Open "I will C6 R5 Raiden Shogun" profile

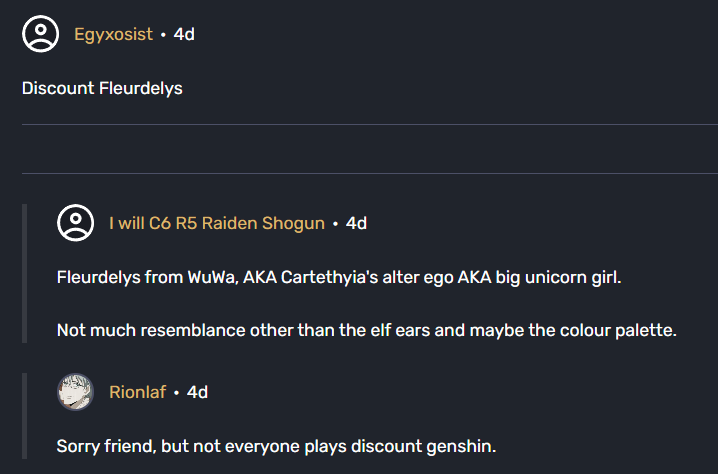tap(216, 223)
